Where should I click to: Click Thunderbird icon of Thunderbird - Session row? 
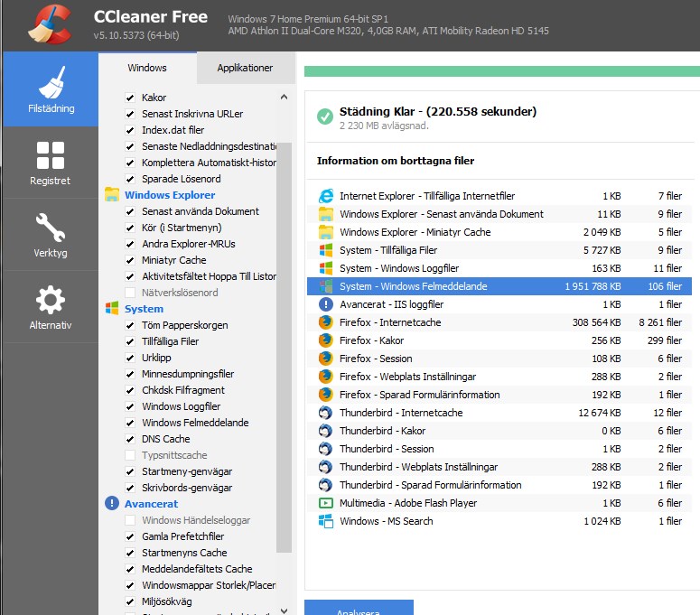pyautogui.click(x=326, y=449)
